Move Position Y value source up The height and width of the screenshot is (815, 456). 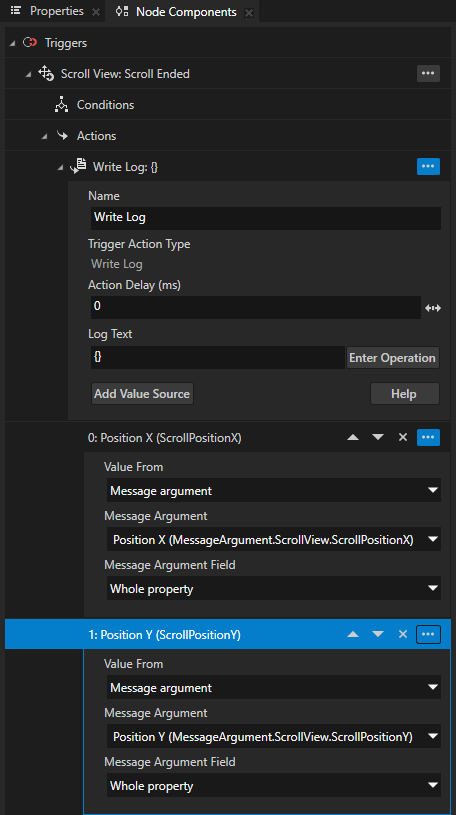(353, 634)
